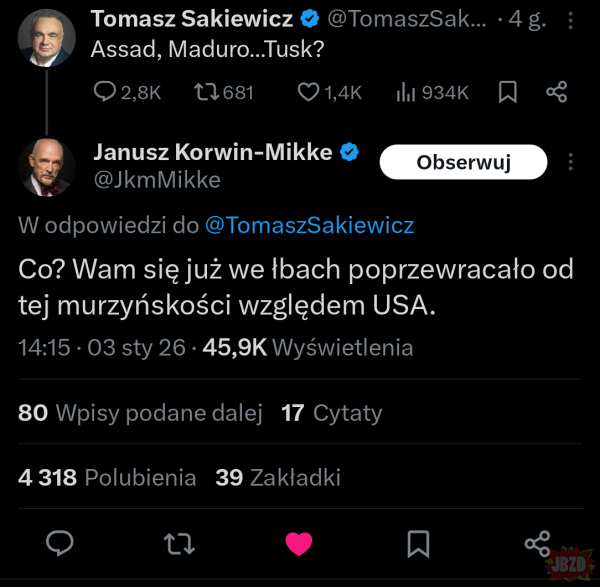Unlike Korwin-Mikke's post with pink heart
Image resolution: width=600 pixels, height=587 pixels.
pyautogui.click(x=299, y=543)
